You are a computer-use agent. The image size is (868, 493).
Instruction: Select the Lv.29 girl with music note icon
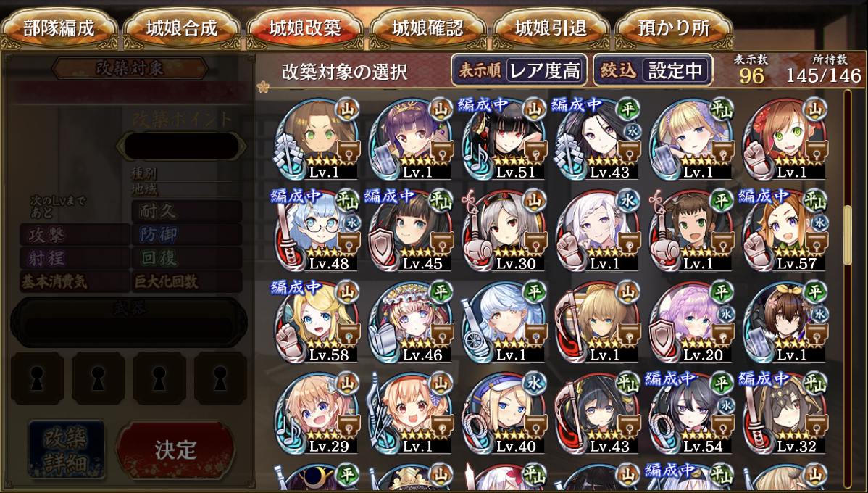pos(317,413)
